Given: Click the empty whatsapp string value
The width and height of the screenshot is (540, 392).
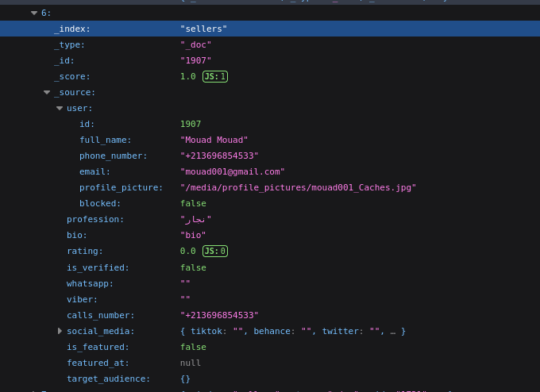Looking at the screenshot, I should point(185,282).
